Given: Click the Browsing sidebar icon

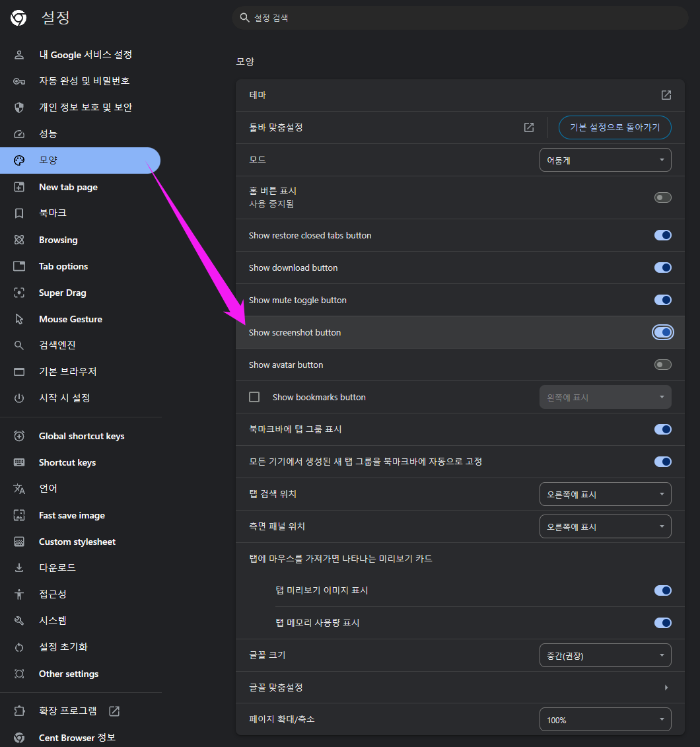Looking at the screenshot, I should coord(19,240).
